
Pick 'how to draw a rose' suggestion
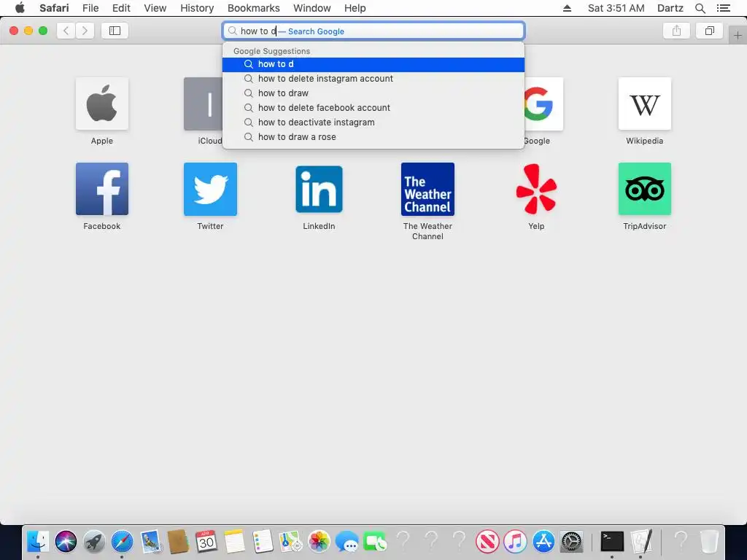373,137
